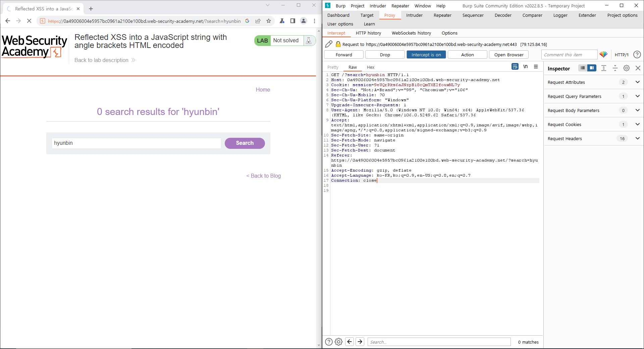The width and height of the screenshot is (644, 349).
Task: Switch to the Dashboard tab
Action: coord(338,15)
